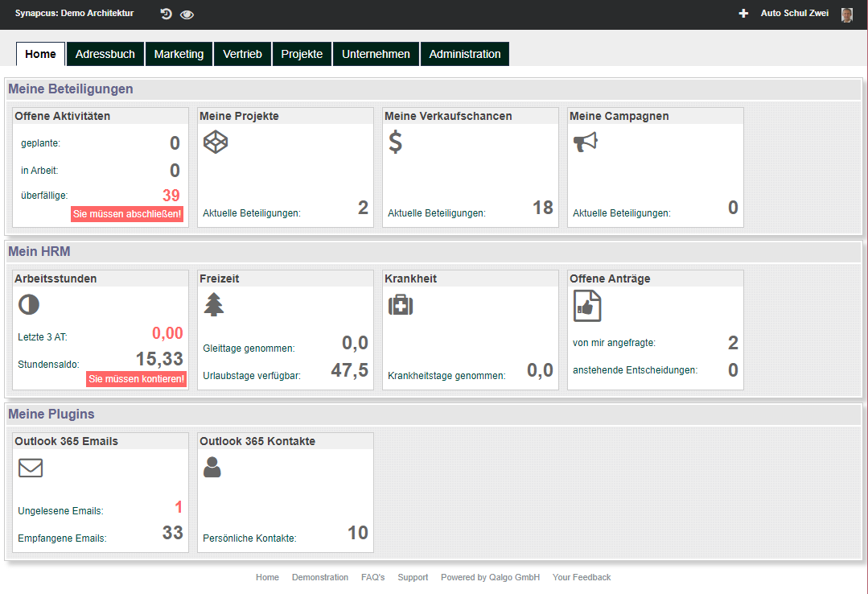Click the history undo icon beside Synapcus title

[167, 14]
